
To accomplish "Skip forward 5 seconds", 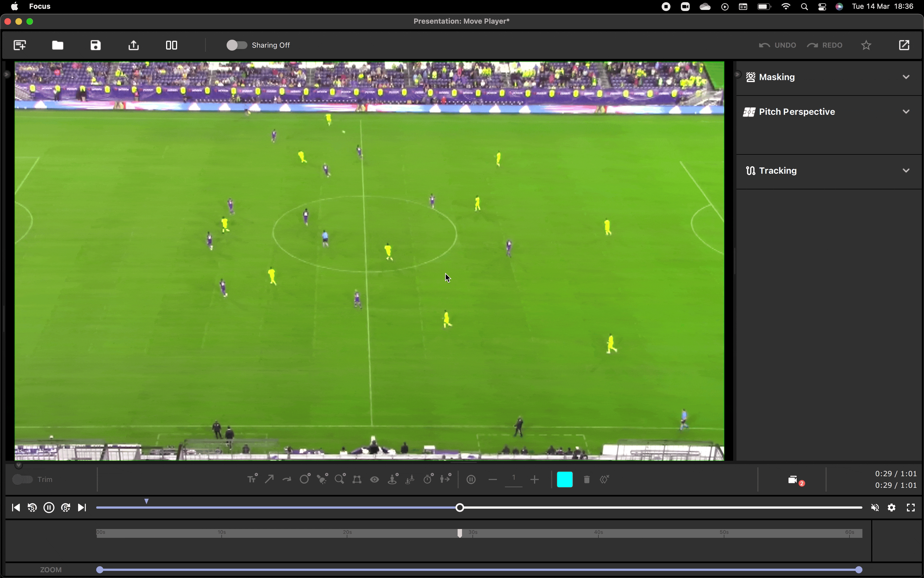I will 66,508.
